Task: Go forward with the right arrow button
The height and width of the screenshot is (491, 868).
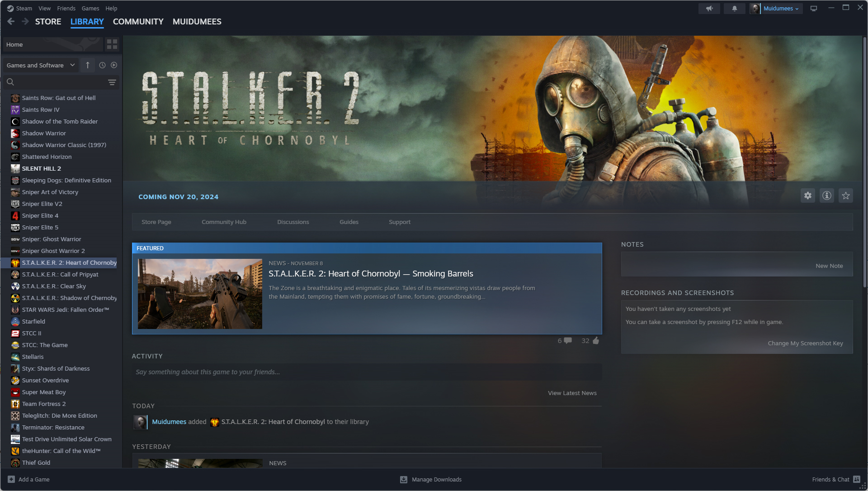Action: (25, 21)
